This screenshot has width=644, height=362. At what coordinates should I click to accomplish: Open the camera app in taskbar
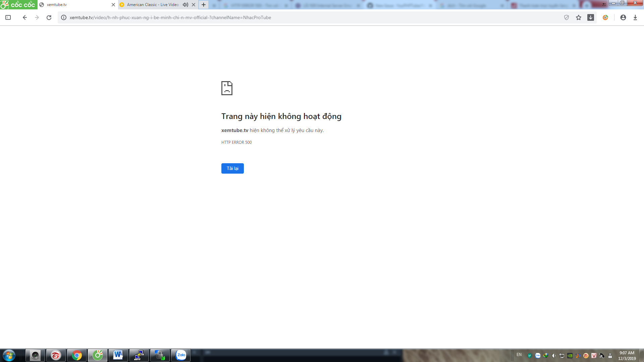click(x=35, y=355)
